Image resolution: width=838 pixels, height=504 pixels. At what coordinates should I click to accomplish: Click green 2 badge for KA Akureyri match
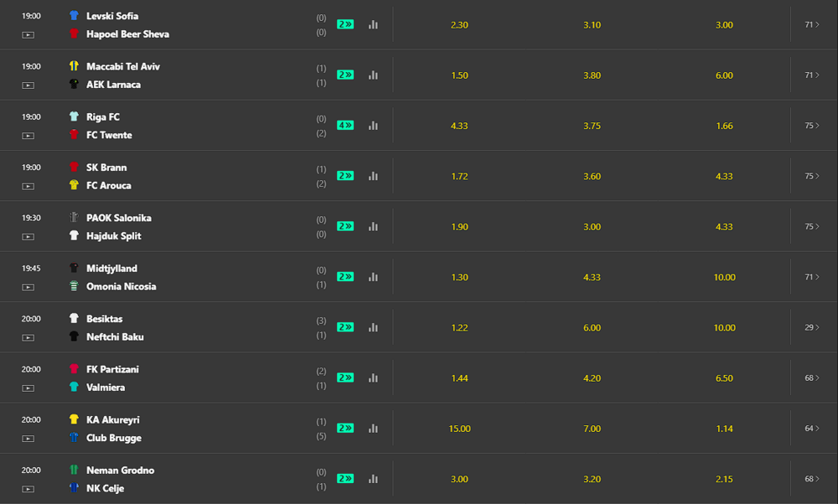(345, 428)
